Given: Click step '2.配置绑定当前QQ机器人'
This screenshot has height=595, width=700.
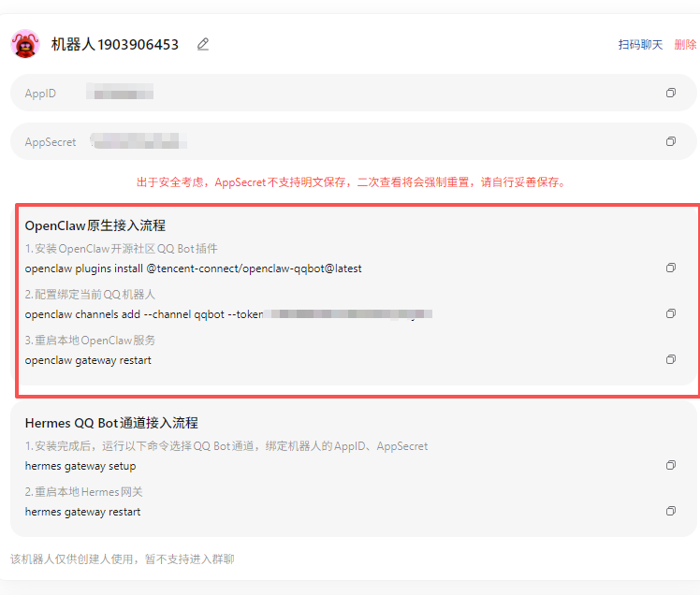Looking at the screenshot, I should click(90, 295).
